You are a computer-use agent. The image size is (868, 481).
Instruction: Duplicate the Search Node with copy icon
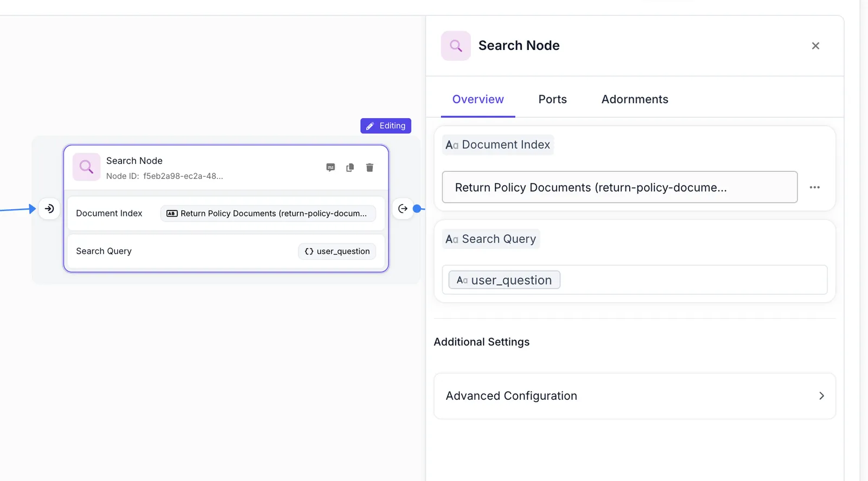tap(350, 168)
